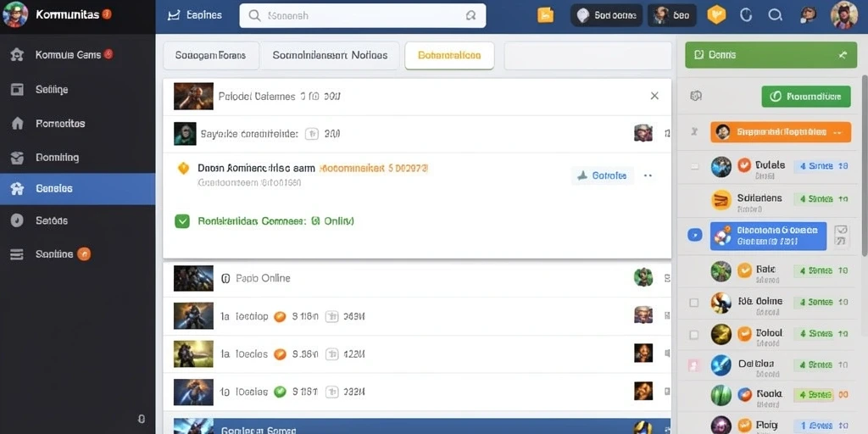This screenshot has height=434, width=868.
Task: Click the cube icon beside green button
Action: pyautogui.click(x=696, y=97)
